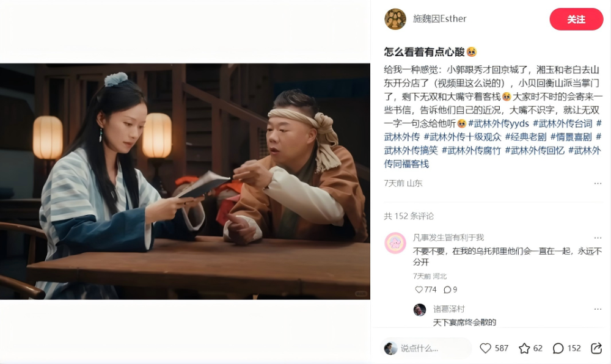Like the comment with 774 likes
Image resolution: width=611 pixels, height=364 pixels.
click(419, 289)
